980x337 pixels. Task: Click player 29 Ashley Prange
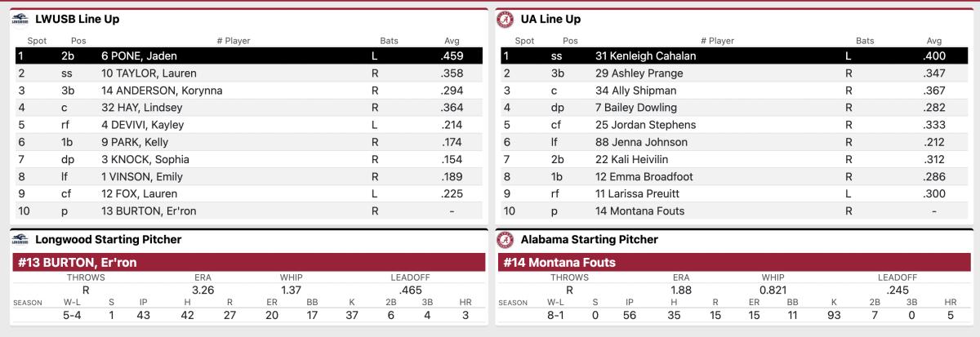(x=639, y=73)
